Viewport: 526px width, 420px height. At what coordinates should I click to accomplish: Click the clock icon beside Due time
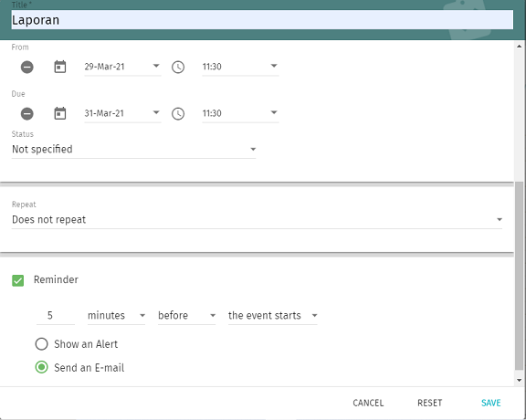(x=178, y=114)
